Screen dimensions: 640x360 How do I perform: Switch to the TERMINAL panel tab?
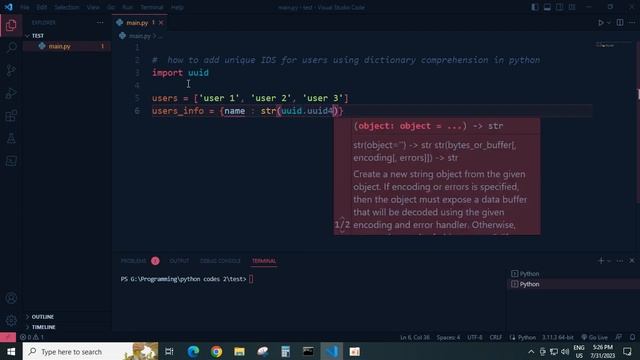tap(264, 261)
